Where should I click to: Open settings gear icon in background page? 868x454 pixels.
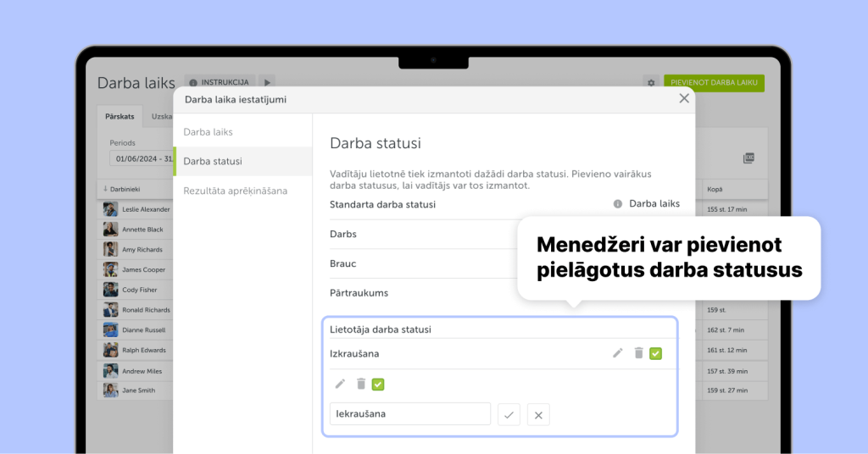[x=651, y=83]
